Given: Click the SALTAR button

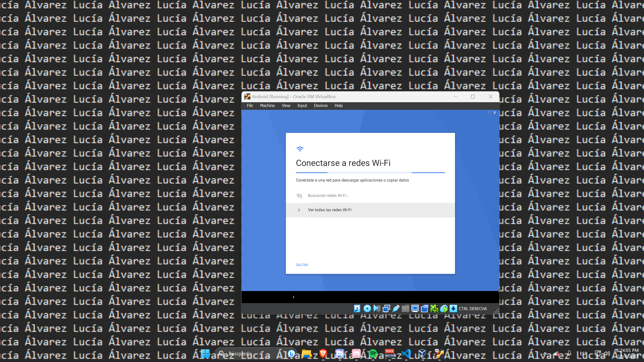Looking at the screenshot, I should (301, 265).
